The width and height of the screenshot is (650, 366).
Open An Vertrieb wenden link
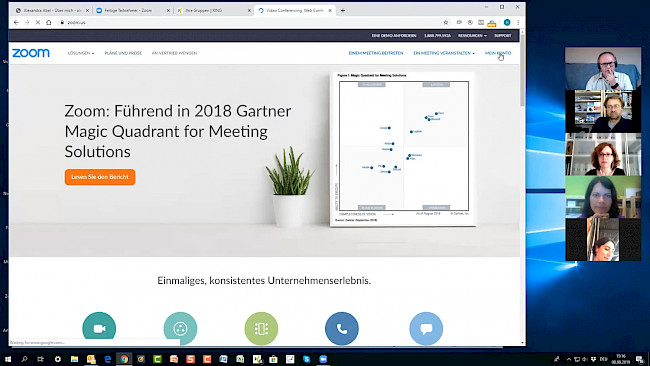[x=174, y=53]
